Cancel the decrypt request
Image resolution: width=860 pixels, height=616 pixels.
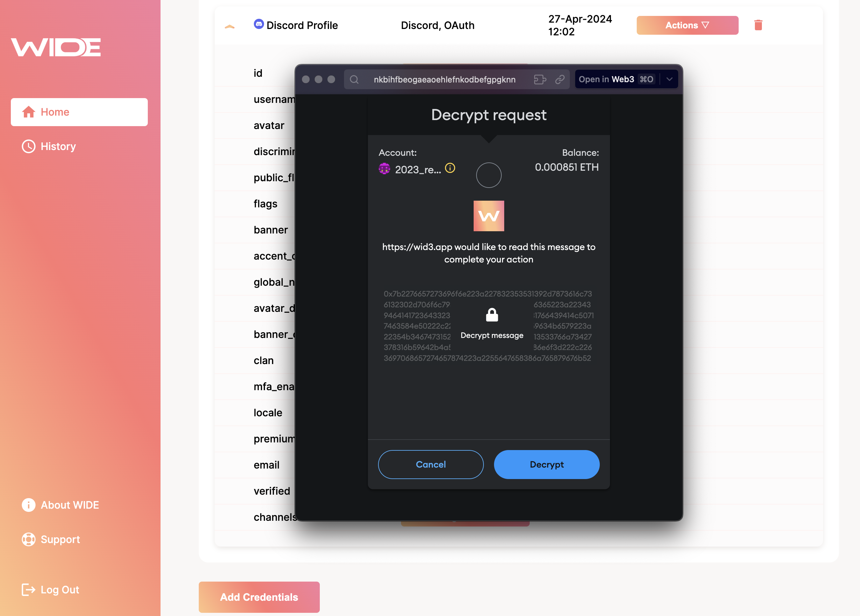point(430,464)
